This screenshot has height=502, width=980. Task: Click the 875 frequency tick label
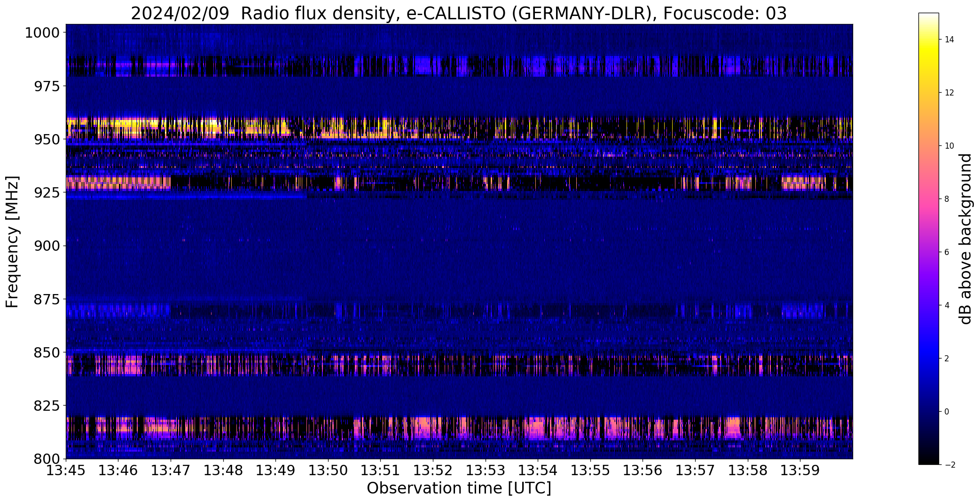pos(47,299)
